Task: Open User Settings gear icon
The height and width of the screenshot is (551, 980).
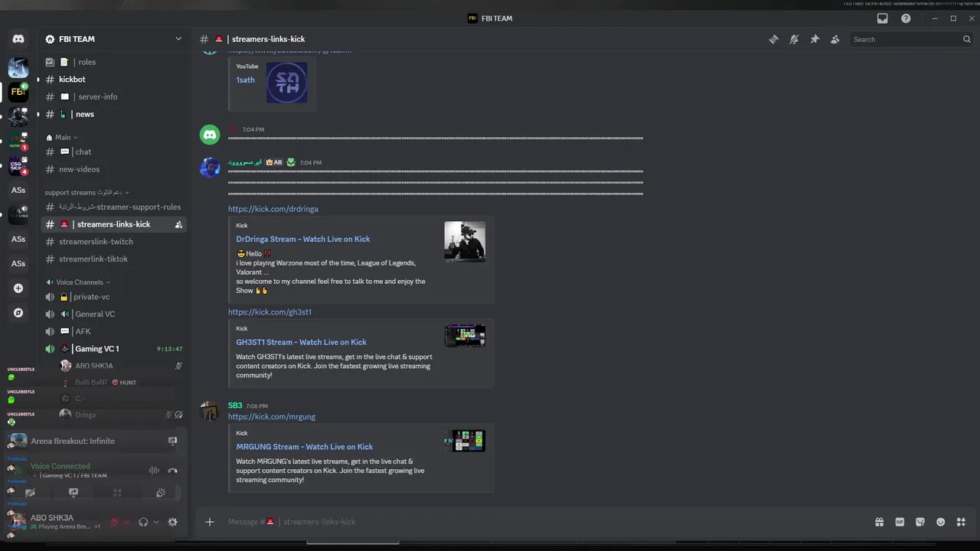Action: [172, 522]
